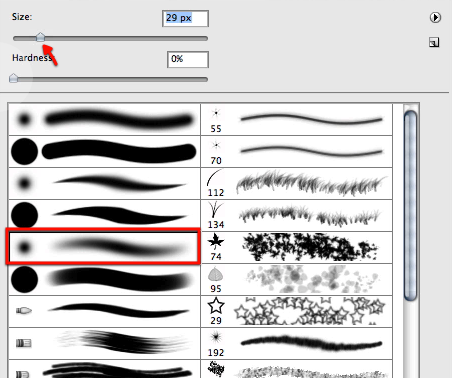Click the "Size:" label
The width and height of the screenshot is (452, 378).
(x=22, y=17)
